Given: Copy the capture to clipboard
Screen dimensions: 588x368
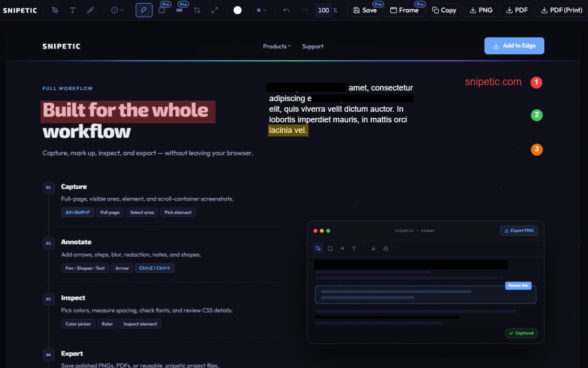Looking at the screenshot, I should [x=444, y=10].
